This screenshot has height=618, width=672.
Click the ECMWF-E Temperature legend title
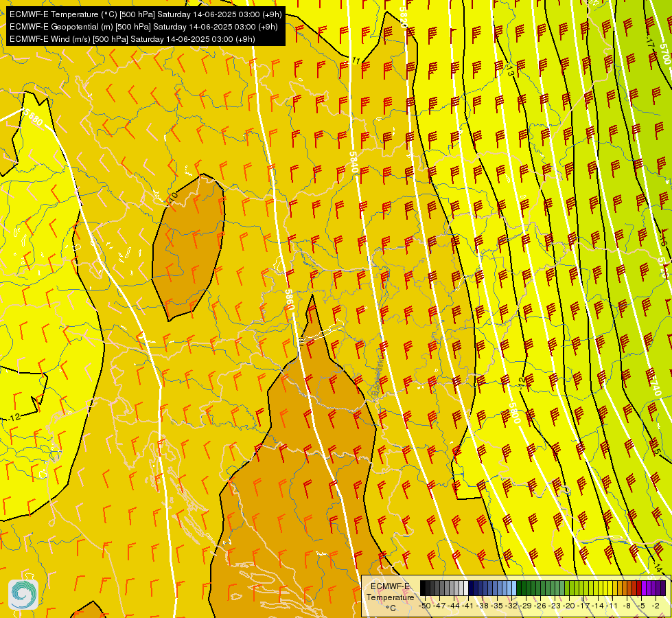tap(390, 592)
